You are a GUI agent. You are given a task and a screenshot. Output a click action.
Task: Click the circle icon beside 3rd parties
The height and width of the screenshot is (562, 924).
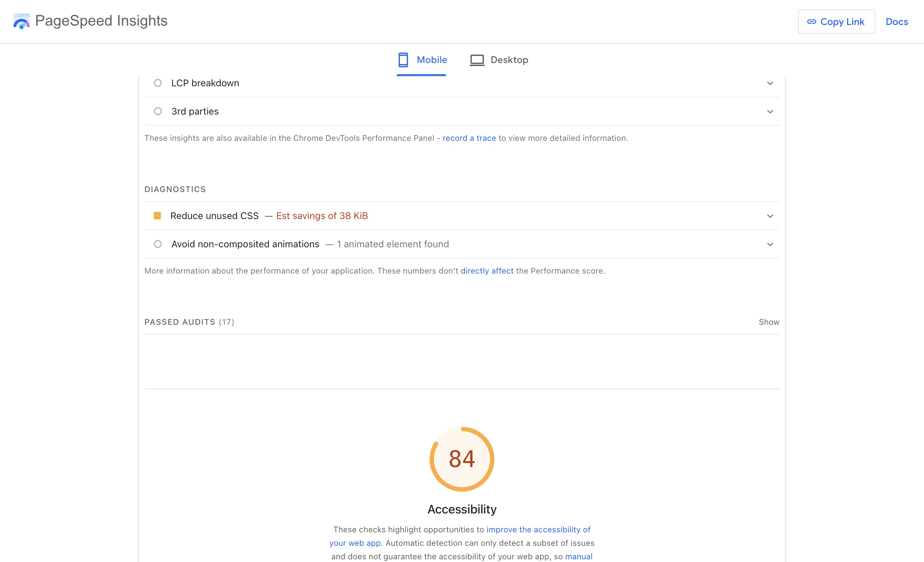click(x=158, y=111)
